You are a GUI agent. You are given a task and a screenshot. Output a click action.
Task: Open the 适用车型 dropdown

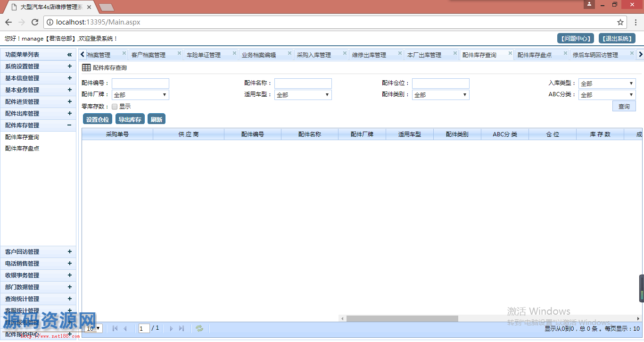tap(303, 95)
